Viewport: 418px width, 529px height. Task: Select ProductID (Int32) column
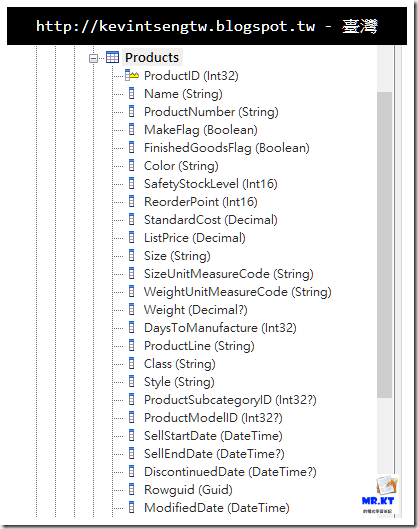[191, 76]
